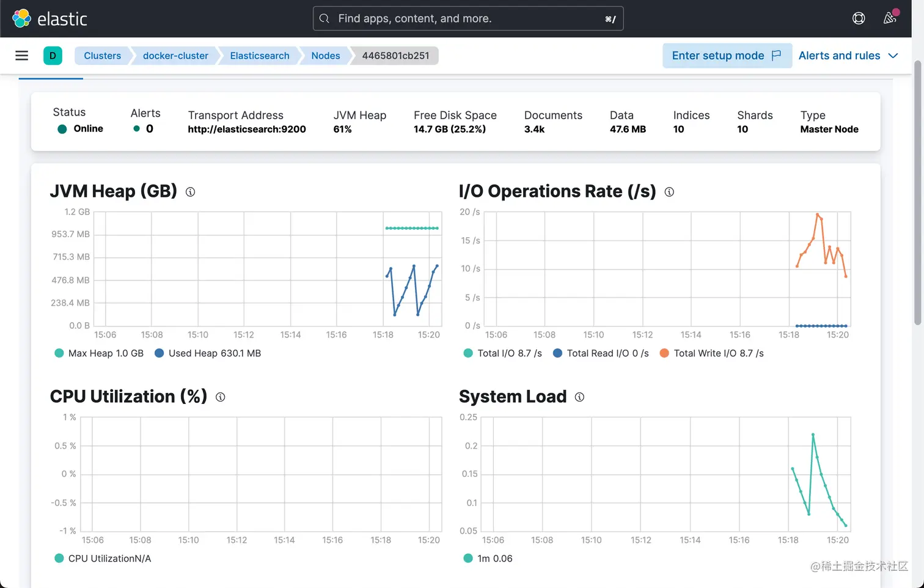The image size is (924, 588).
Task: Go to the Clusters breadcrumb
Action: click(x=102, y=56)
